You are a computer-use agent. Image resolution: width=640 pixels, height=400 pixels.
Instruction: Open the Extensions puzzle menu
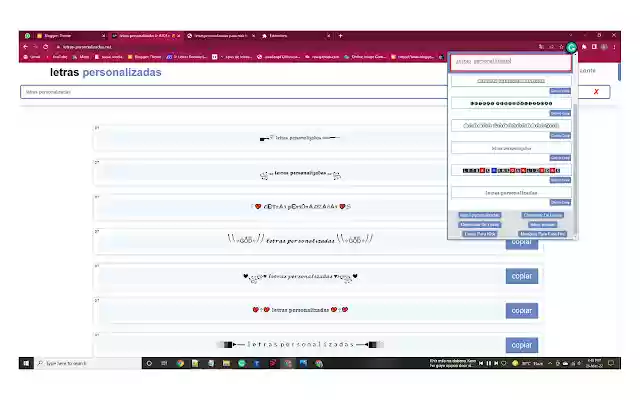tap(584, 47)
